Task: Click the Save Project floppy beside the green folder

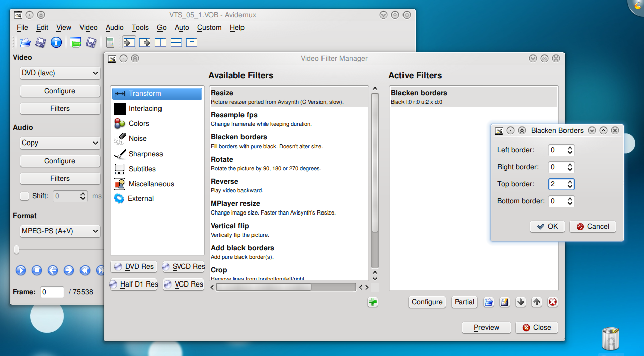Action: pyautogui.click(x=91, y=42)
